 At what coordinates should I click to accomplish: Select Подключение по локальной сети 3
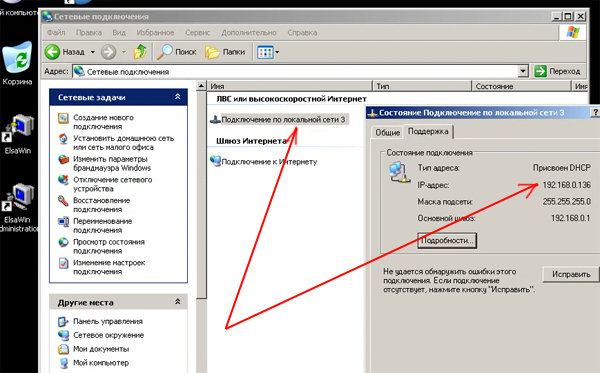(283, 120)
